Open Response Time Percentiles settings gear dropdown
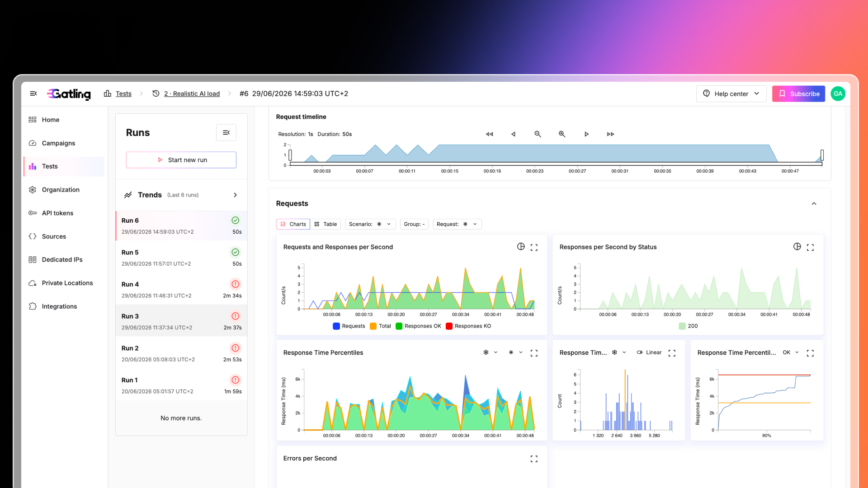868x488 pixels. point(490,352)
